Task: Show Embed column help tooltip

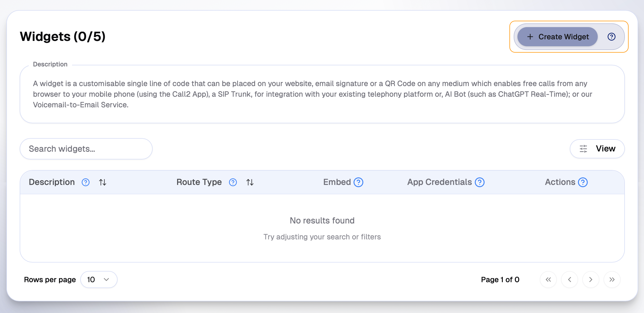Action: tap(358, 182)
